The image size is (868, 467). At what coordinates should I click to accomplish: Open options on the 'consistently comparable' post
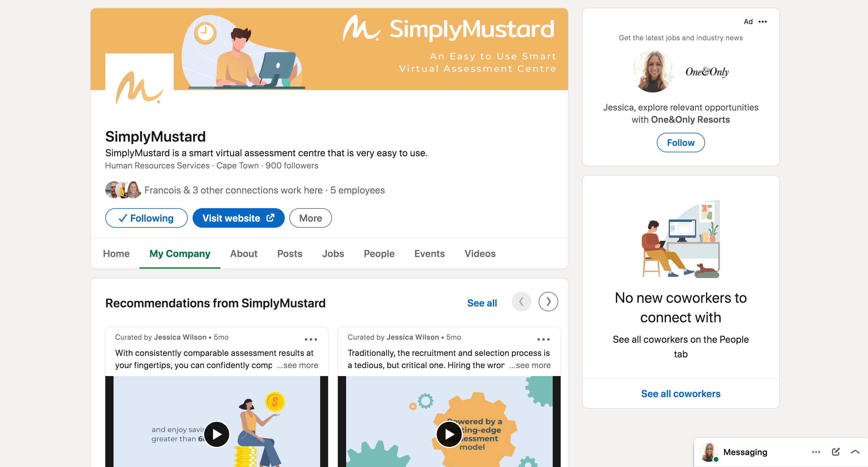(311, 339)
